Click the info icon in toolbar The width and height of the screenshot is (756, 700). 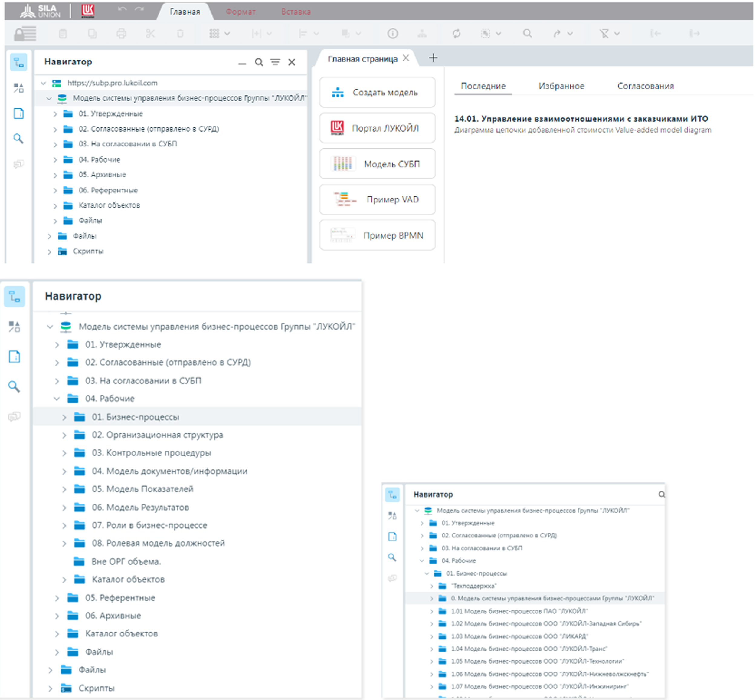tap(393, 34)
